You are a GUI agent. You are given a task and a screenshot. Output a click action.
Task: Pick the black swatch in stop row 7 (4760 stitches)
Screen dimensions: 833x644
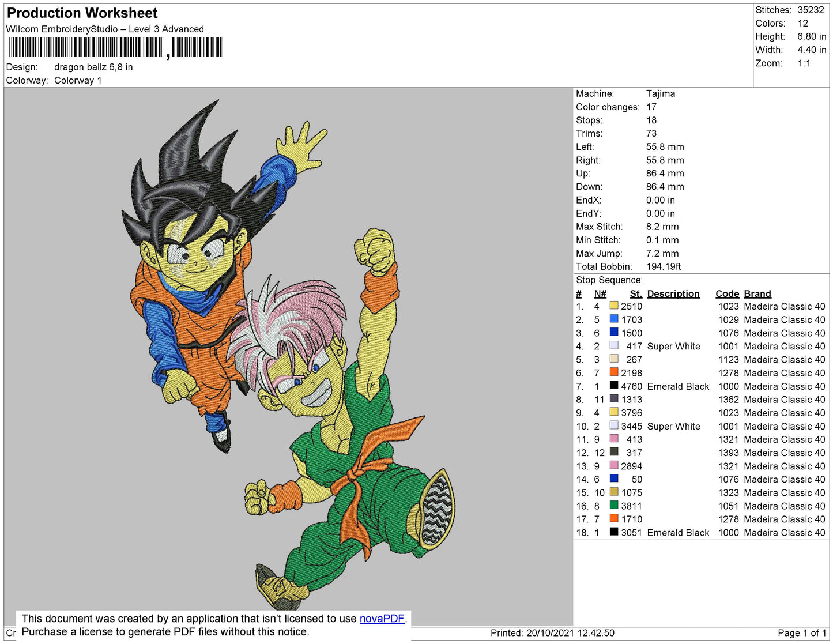(x=614, y=386)
